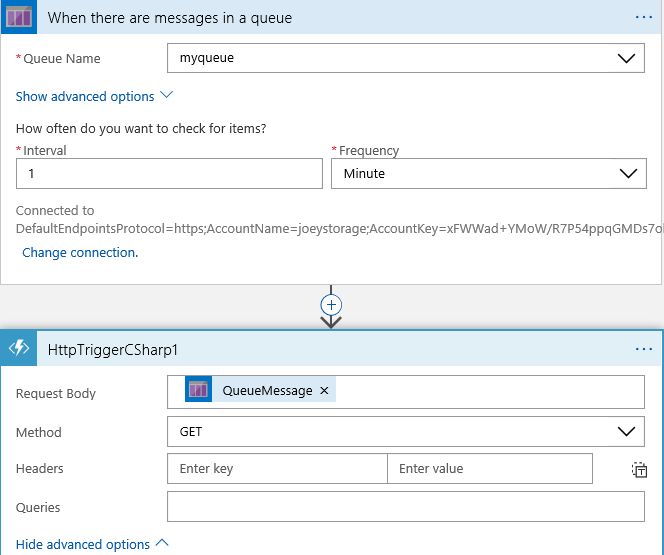Expand Show advanced options
Screen dimensions: 664x555
click(x=94, y=96)
